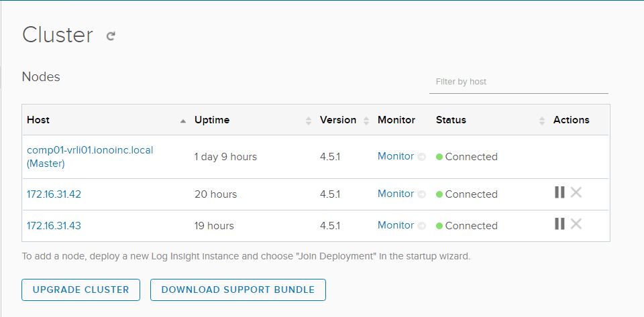Image resolution: width=644 pixels, height=317 pixels.
Task: Open the 172.16.31.43 host link
Action: click(54, 226)
